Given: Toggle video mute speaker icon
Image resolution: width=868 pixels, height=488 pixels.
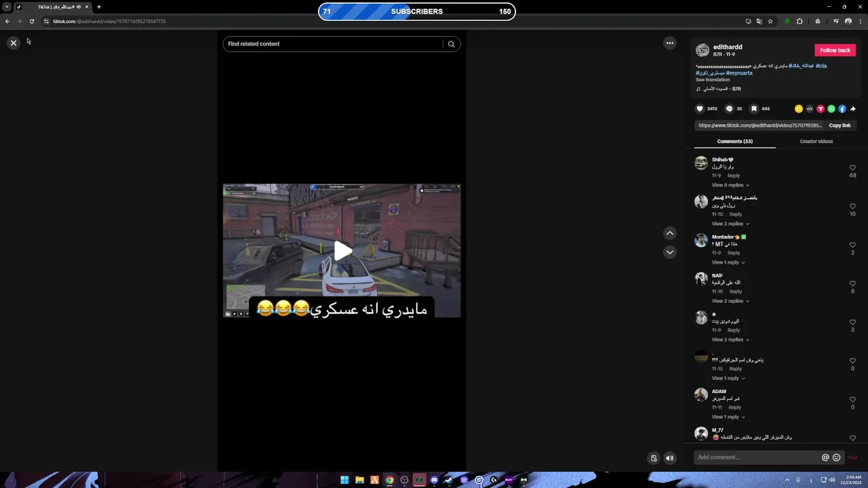Looking at the screenshot, I should tap(670, 458).
